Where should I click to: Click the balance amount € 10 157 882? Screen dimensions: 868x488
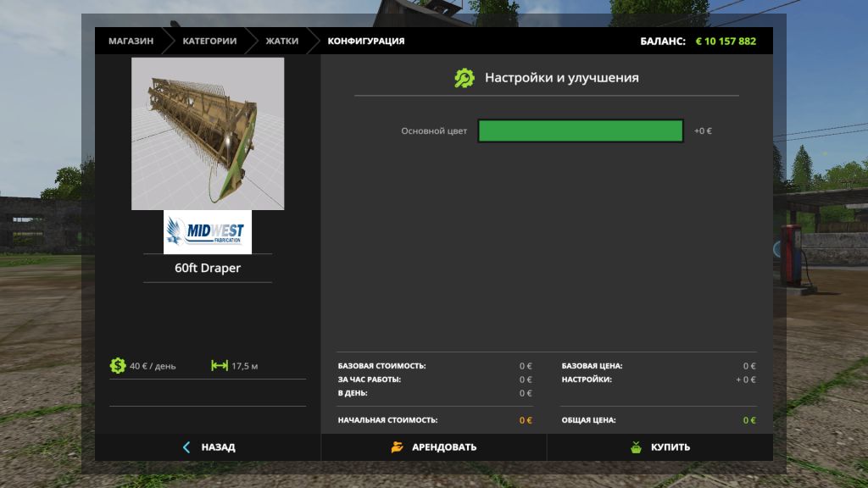pos(726,41)
